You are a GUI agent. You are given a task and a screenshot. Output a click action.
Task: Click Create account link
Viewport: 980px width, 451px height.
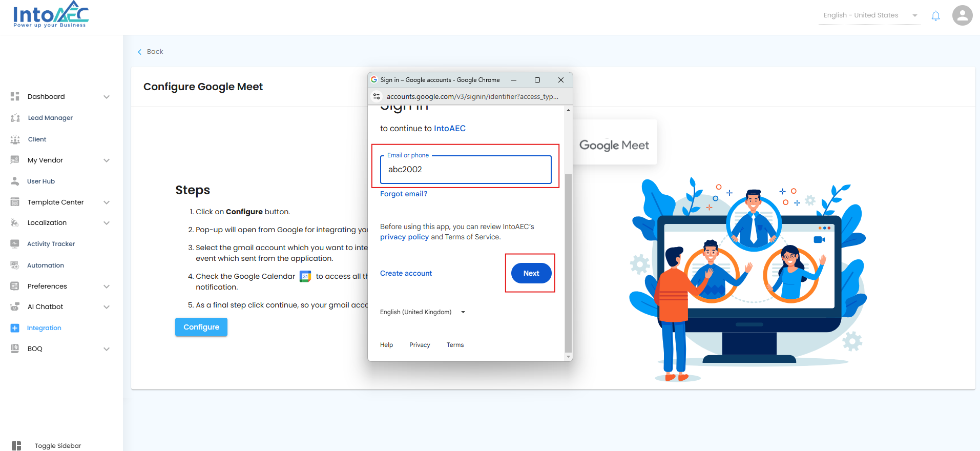[x=406, y=273]
